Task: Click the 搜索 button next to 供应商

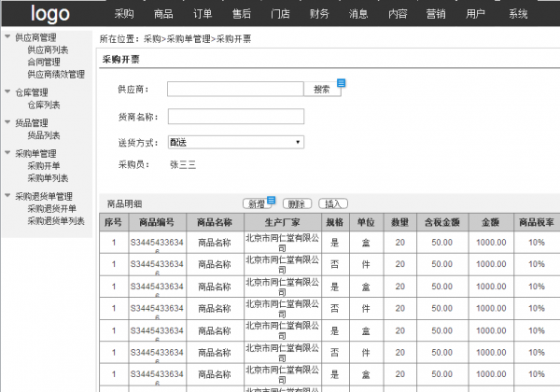Action: tap(322, 90)
